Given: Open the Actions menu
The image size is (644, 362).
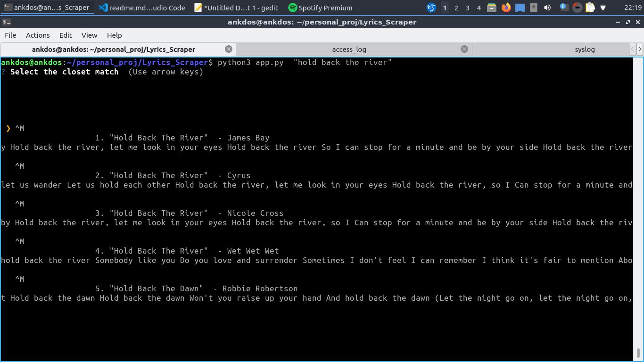Looking at the screenshot, I should tap(38, 35).
